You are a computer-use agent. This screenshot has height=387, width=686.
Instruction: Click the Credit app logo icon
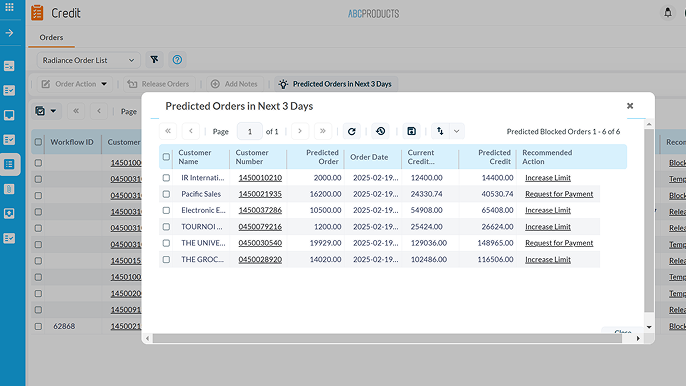coord(37,13)
